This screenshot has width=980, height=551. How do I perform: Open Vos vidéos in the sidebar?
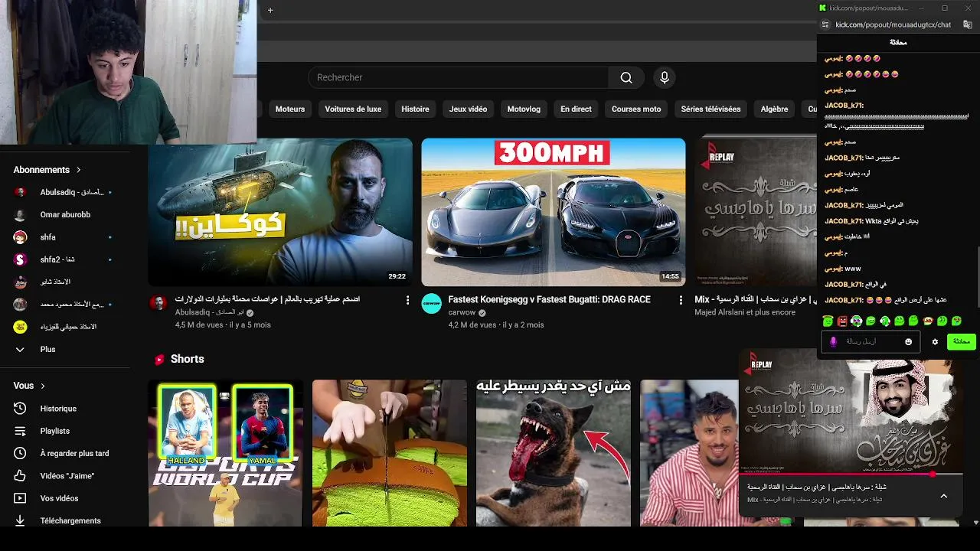[59, 498]
